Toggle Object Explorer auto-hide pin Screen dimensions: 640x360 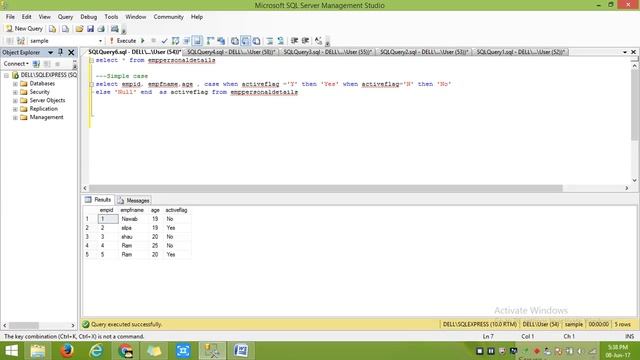point(60,52)
